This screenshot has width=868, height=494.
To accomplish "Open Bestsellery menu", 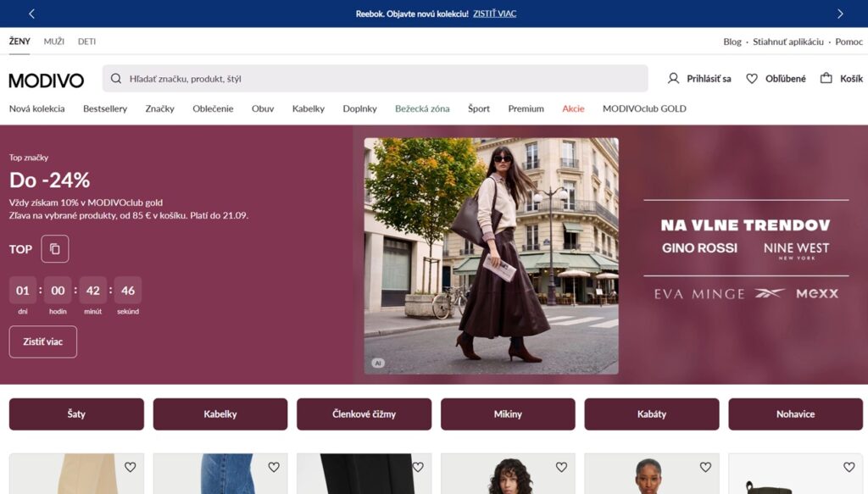I will [105, 108].
